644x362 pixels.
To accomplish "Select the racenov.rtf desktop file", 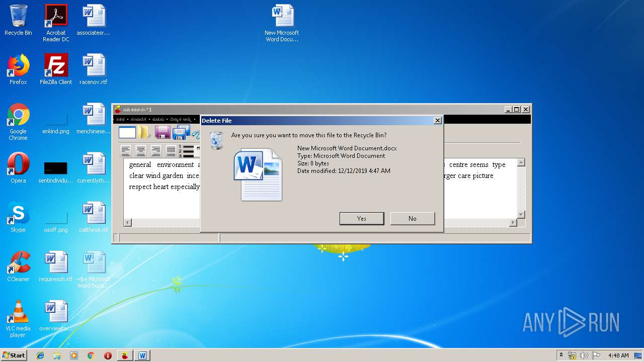I will point(94,69).
